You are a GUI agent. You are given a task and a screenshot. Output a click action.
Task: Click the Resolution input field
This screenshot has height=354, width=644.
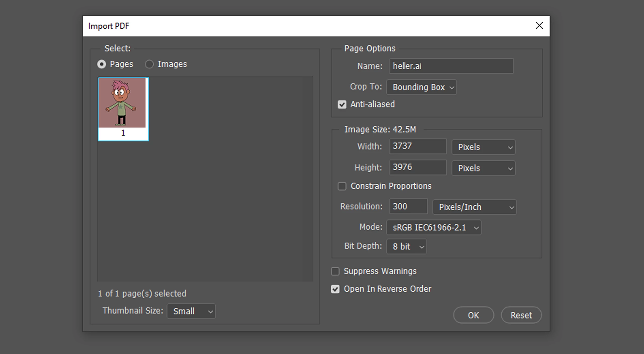point(408,206)
